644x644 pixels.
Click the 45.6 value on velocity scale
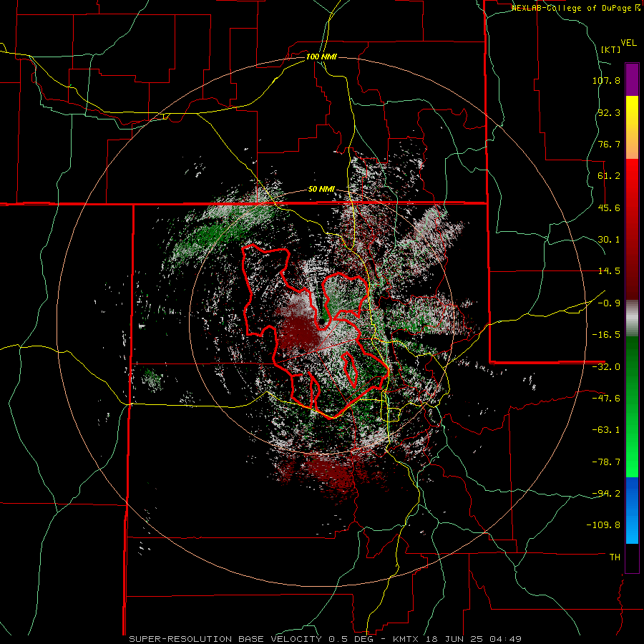click(x=609, y=208)
